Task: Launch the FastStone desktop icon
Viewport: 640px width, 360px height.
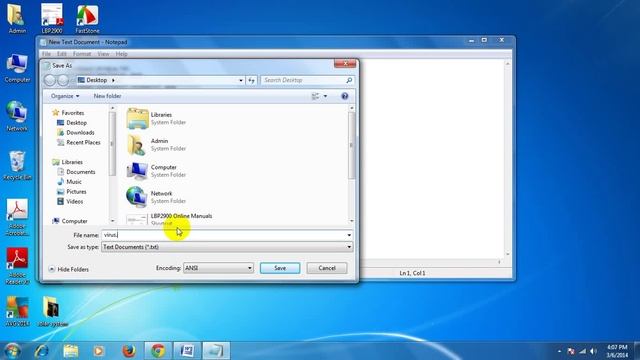Action: coord(87,18)
